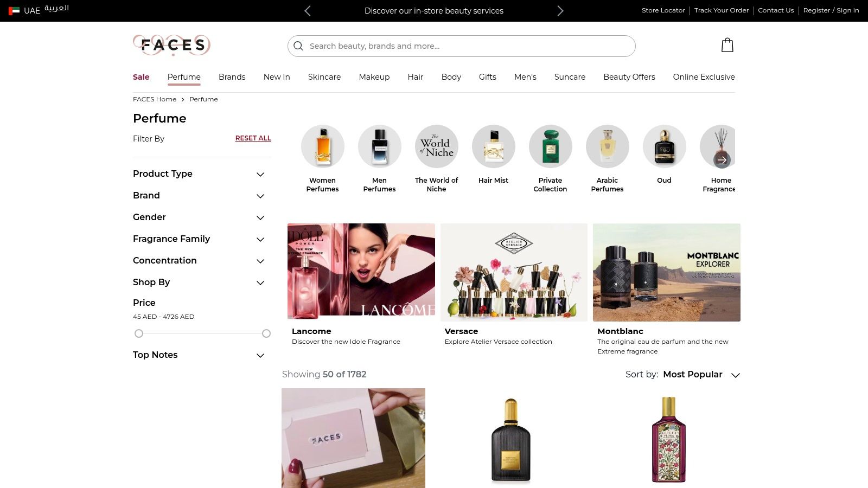Go to previous promo banner arrow

click(x=308, y=11)
